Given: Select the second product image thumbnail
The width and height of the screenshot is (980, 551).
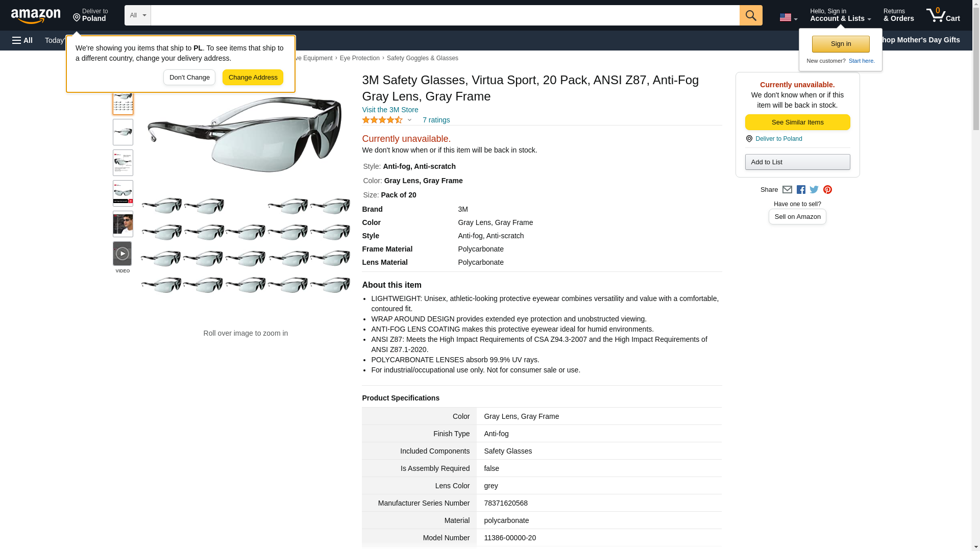Looking at the screenshot, I should coord(123,132).
